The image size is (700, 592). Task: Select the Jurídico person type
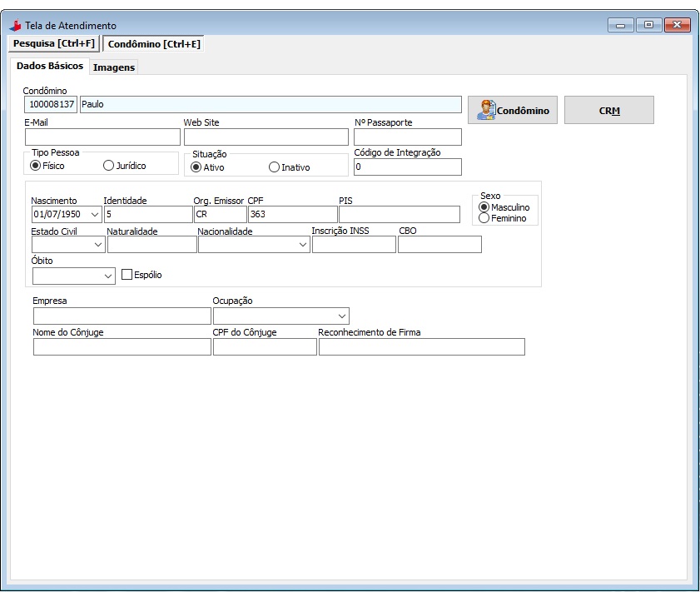109,166
